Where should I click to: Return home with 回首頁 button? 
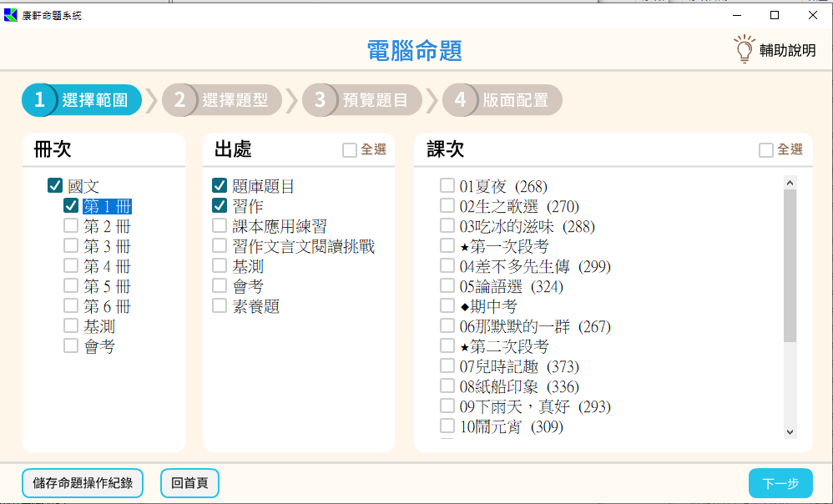pyautogui.click(x=189, y=483)
